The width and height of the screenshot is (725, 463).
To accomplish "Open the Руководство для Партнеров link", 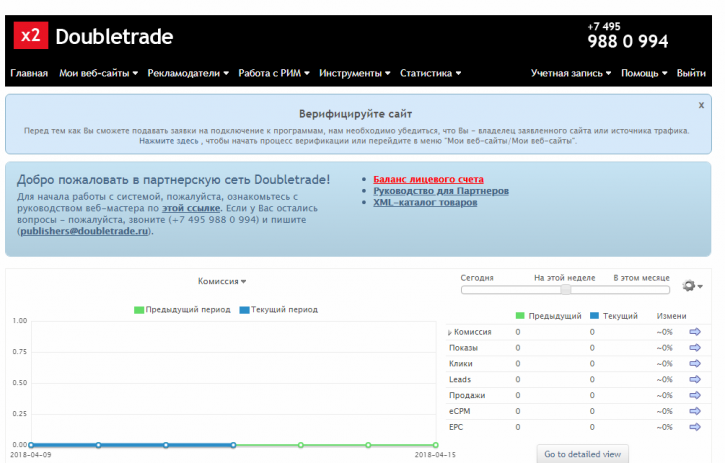I will pyautogui.click(x=441, y=191).
